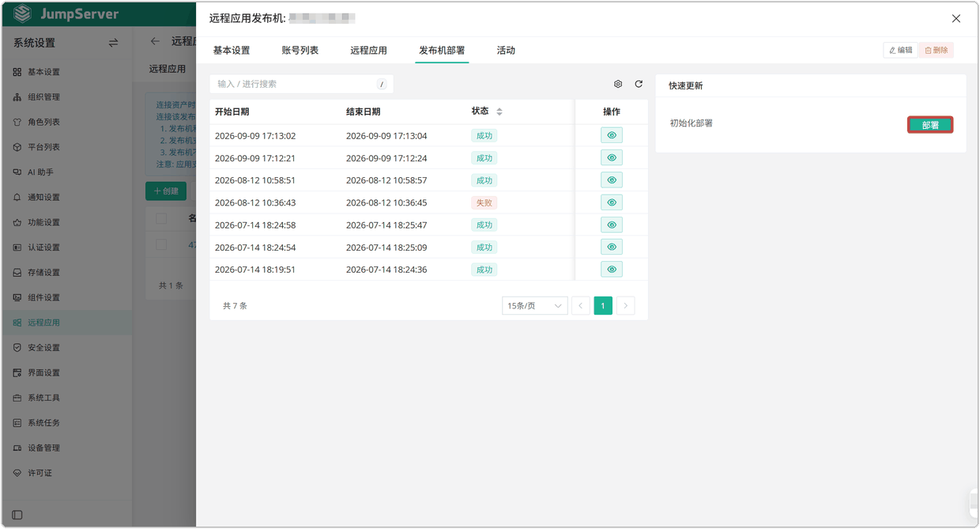Image resolution: width=980 pixels, height=529 pixels.
Task: Switch to the 发布机部署 tab
Action: [x=442, y=51]
